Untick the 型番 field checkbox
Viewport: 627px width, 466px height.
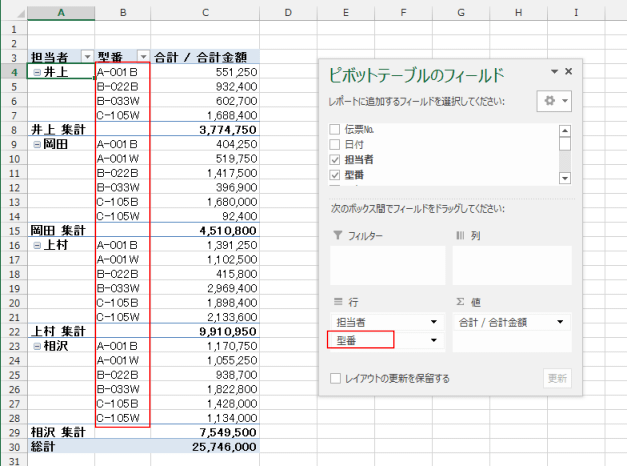tap(335, 175)
